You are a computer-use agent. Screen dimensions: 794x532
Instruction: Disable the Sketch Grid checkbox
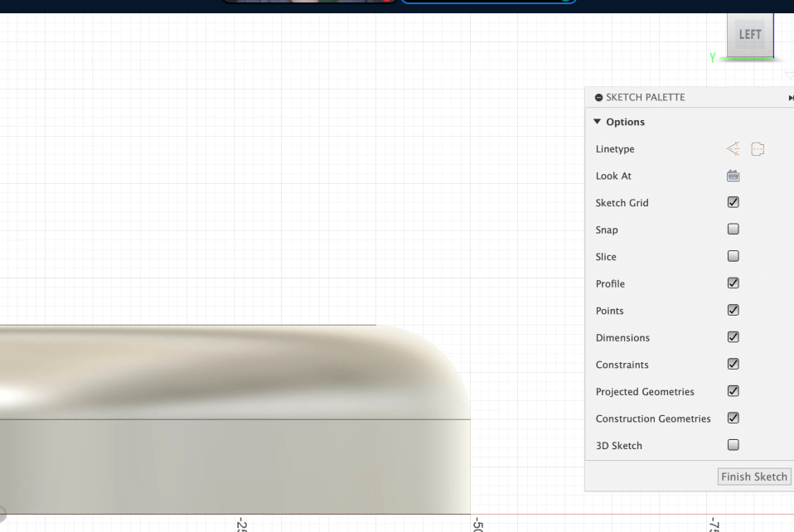[733, 202]
